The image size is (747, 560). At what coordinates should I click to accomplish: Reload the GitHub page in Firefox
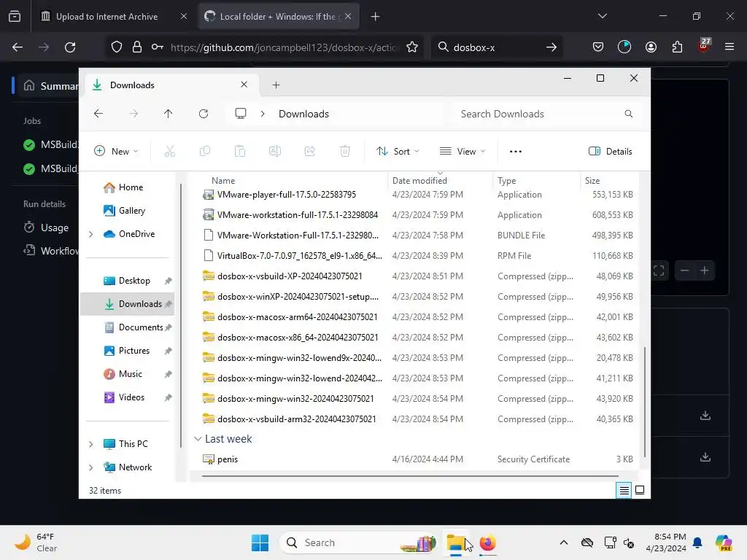pos(70,47)
